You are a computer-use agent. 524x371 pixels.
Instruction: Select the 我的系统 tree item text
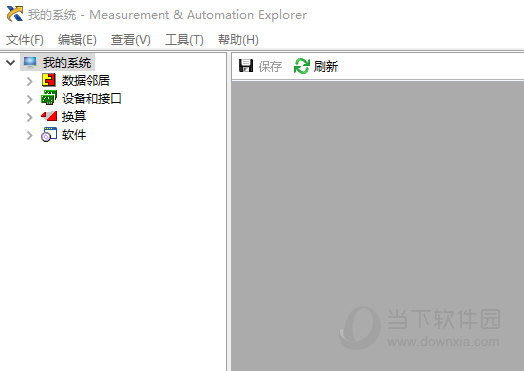(x=67, y=63)
